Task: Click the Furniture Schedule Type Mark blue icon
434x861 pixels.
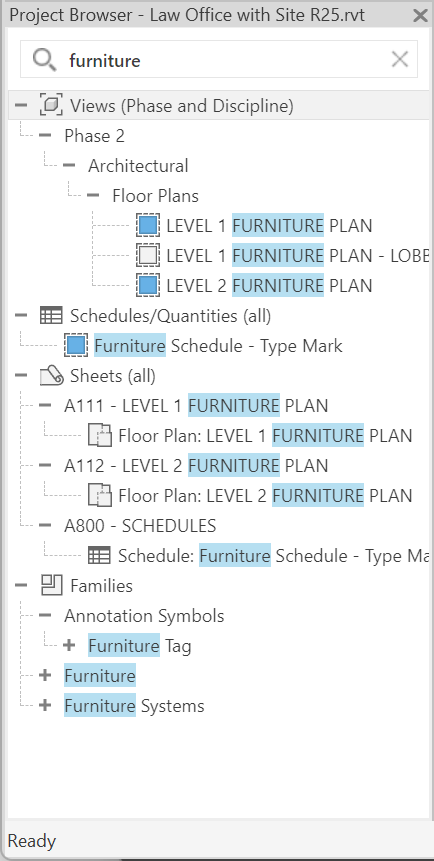Action: [x=76, y=345]
